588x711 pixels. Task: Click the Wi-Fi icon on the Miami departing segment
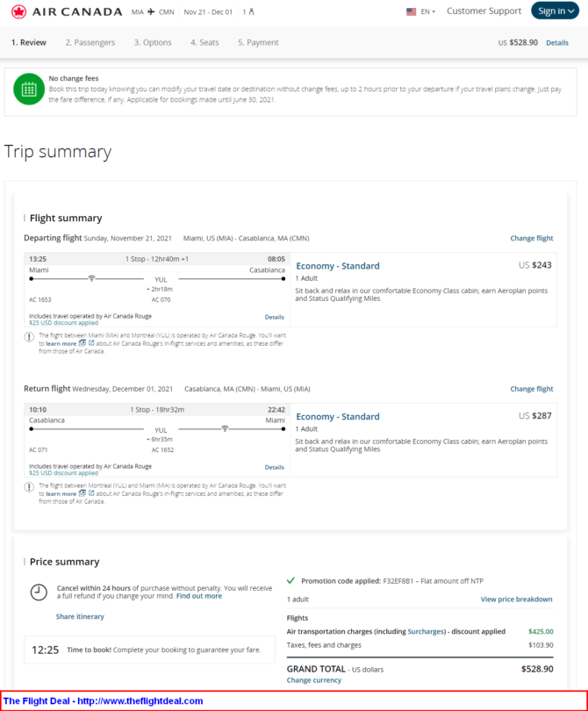(x=91, y=278)
